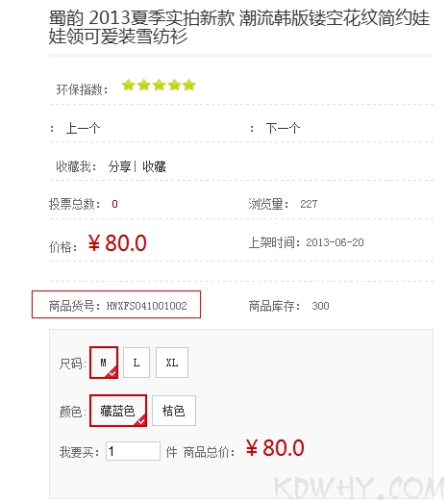Click the product code HWXFS041001002

point(147,306)
